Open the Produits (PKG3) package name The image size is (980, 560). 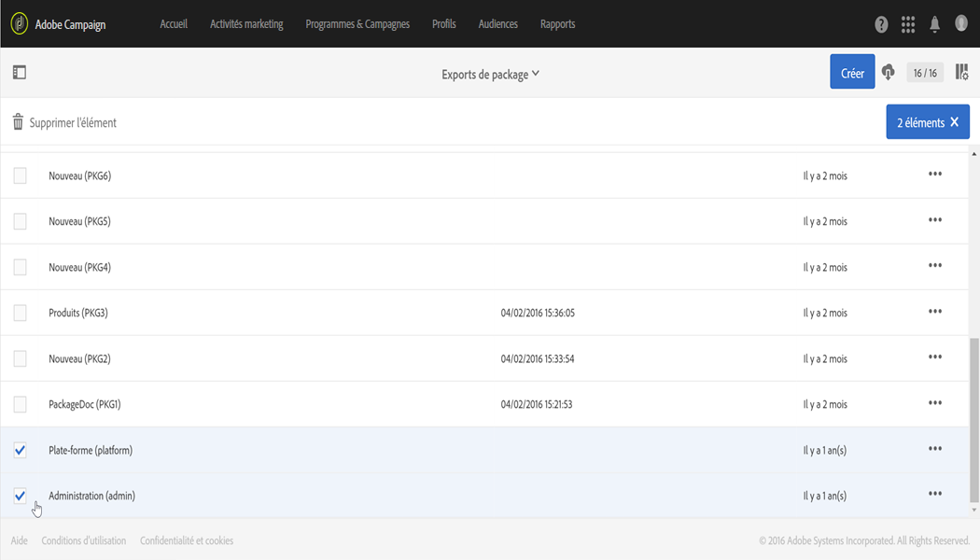78,313
